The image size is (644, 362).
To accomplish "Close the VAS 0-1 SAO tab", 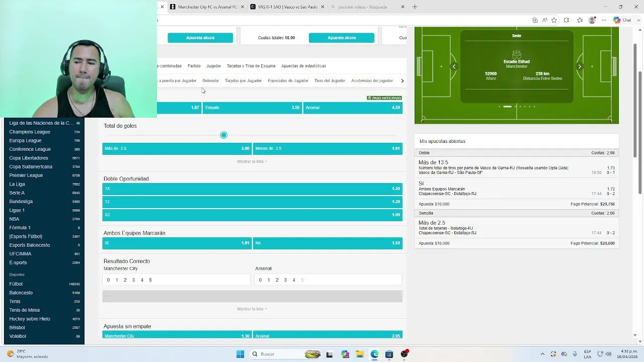I will pos(323,7).
